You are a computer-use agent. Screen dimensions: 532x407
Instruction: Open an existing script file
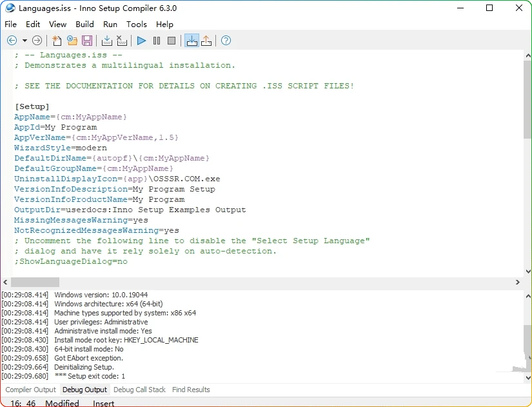pos(72,41)
